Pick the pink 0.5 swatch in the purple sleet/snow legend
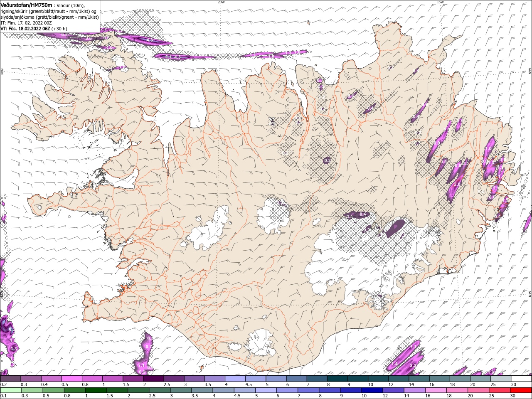Viewport: 532px width, 399px height. pyautogui.click(x=71, y=379)
